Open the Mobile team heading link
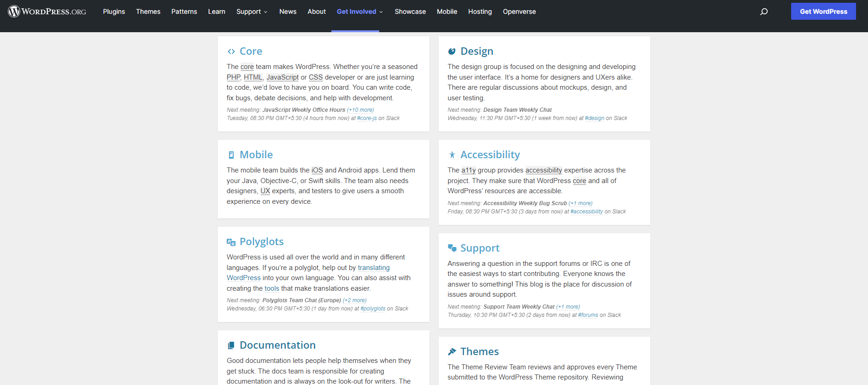This screenshot has height=385, width=868. [x=256, y=155]
